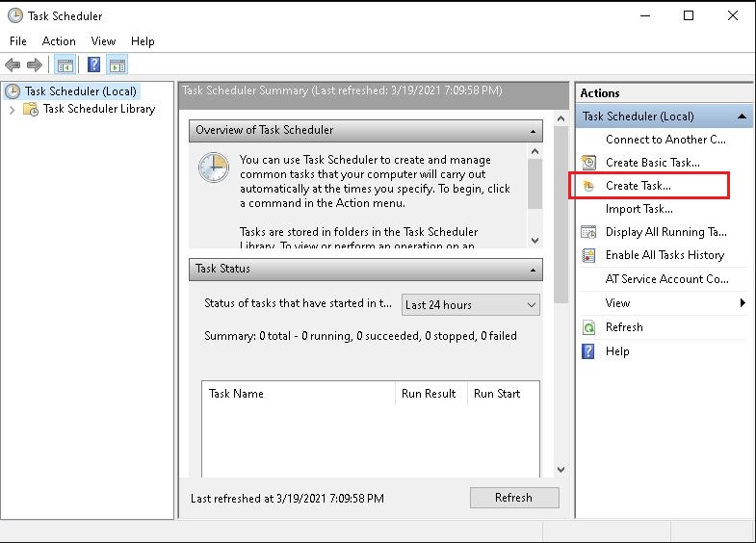Image resolution: width=756 pixels, height=543 pixels.
Task: Click the Task Name column header
Action: click(x=299, y=394)
